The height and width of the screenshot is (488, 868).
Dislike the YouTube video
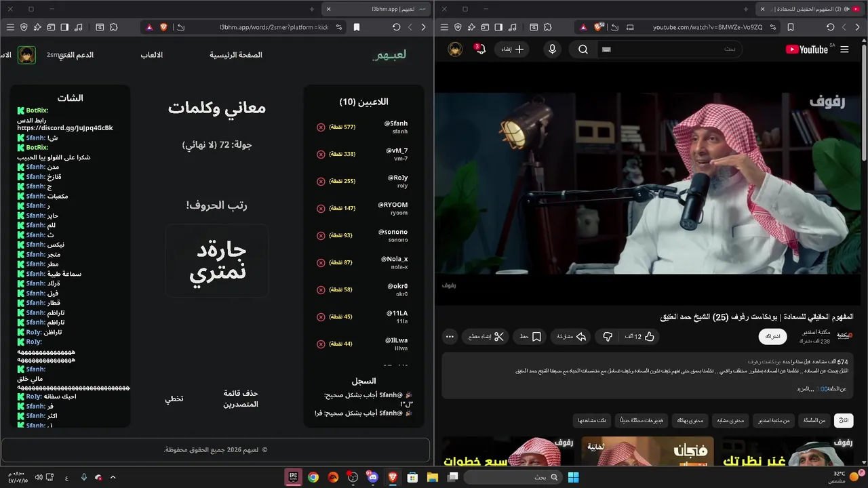(608, 336)
